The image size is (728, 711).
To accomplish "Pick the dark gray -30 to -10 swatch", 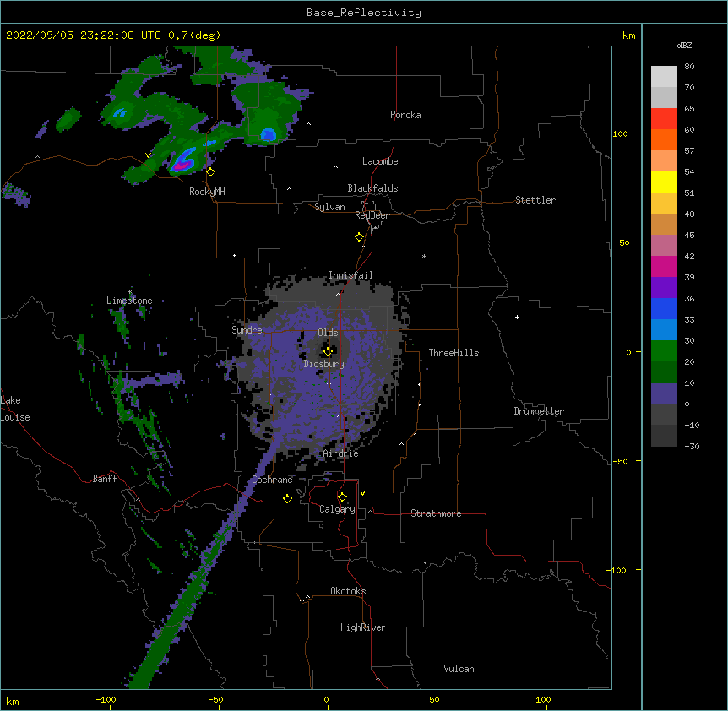I will point(664,436).
